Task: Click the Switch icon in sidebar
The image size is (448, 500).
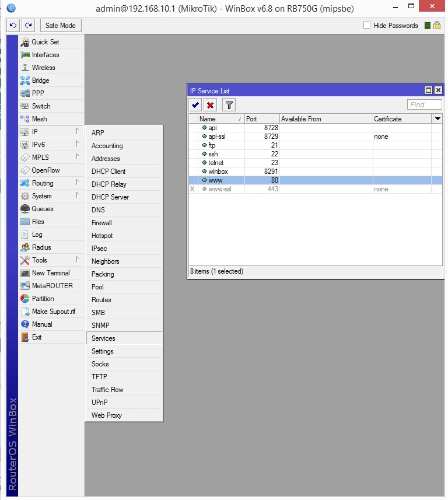Action: click(x=25, y=106)
